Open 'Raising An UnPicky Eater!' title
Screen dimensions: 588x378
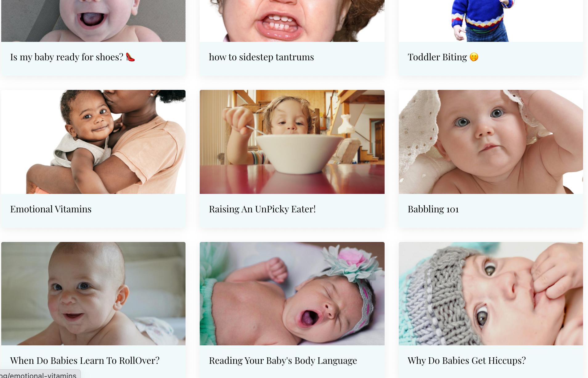[262, 209]
